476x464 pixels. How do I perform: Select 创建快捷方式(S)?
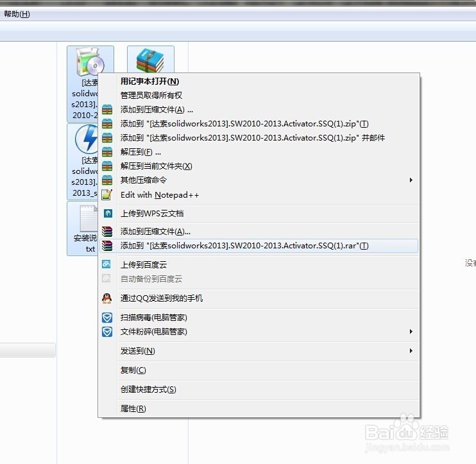[148, 390]
